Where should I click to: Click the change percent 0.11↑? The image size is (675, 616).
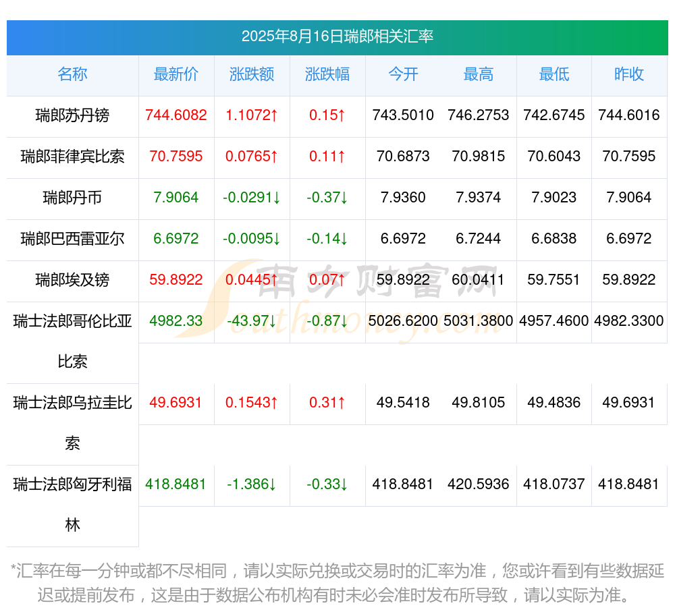tap(327, 156)
